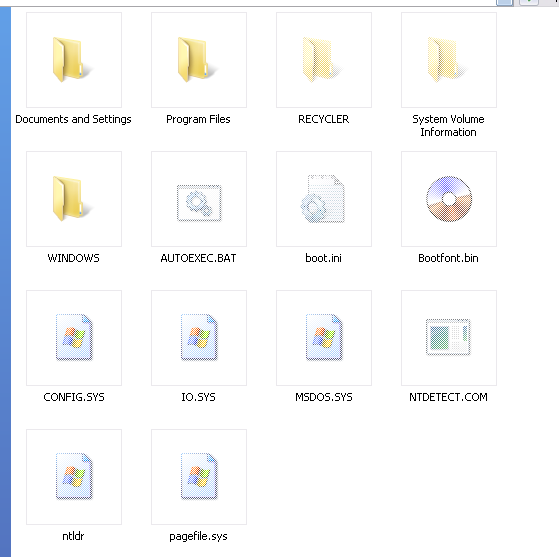559x557 pixels.
Task: Select the Bootfont.bin disc icon
Action: click(x=449, y=199)
